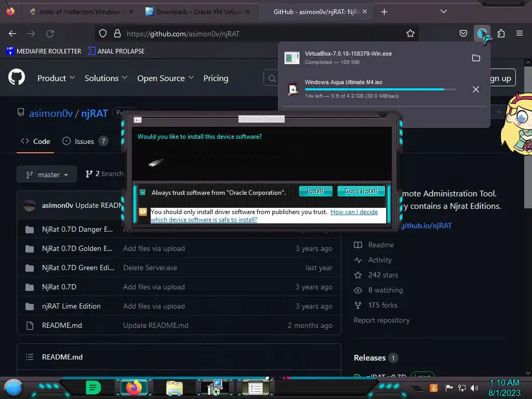
Task: Open the Firefox hamburger menu
Action: pos(520,33)
